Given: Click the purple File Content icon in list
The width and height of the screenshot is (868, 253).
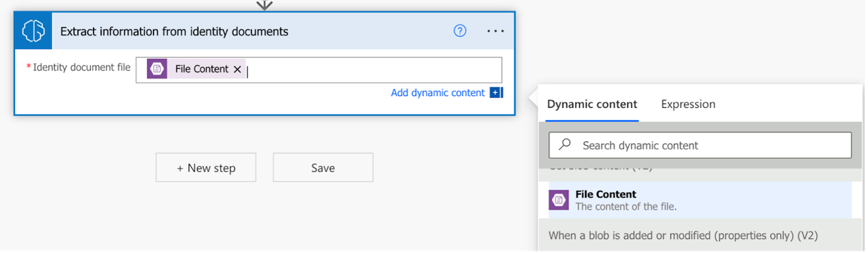Looking at the screenshot, I should click(x=559, y=200).
